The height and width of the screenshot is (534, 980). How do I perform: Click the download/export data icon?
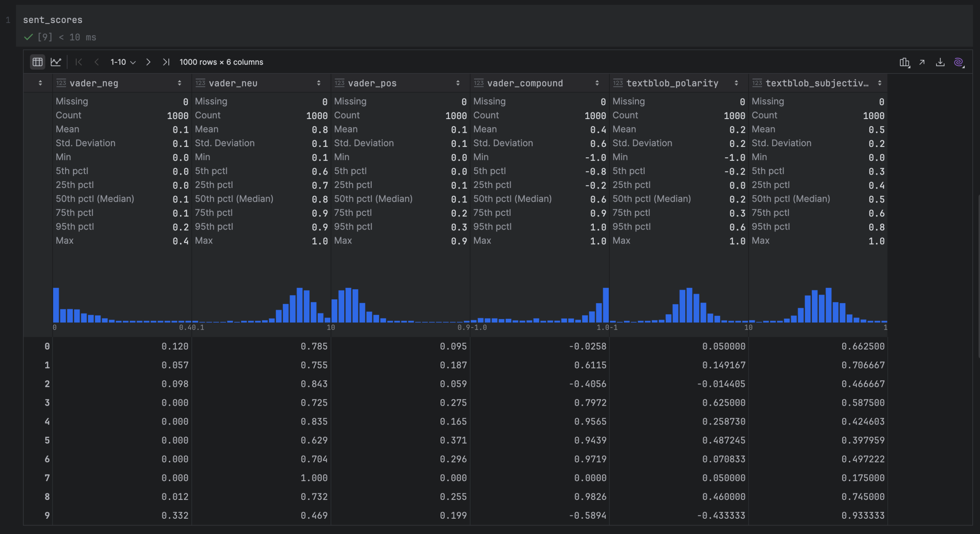click(x=940, y=62)
